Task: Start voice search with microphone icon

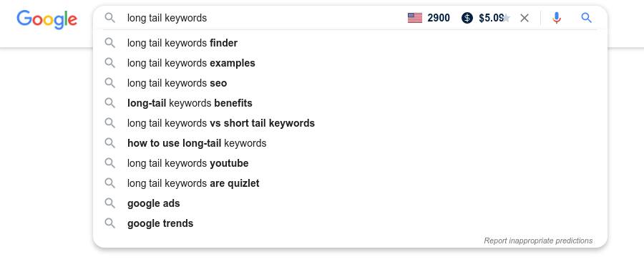Action: click(x=557, y=18)
